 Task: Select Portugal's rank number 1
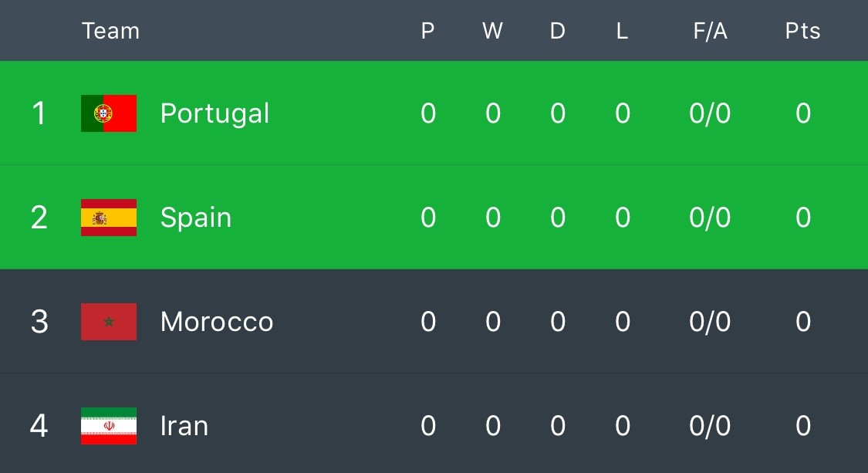click(39, 113)
